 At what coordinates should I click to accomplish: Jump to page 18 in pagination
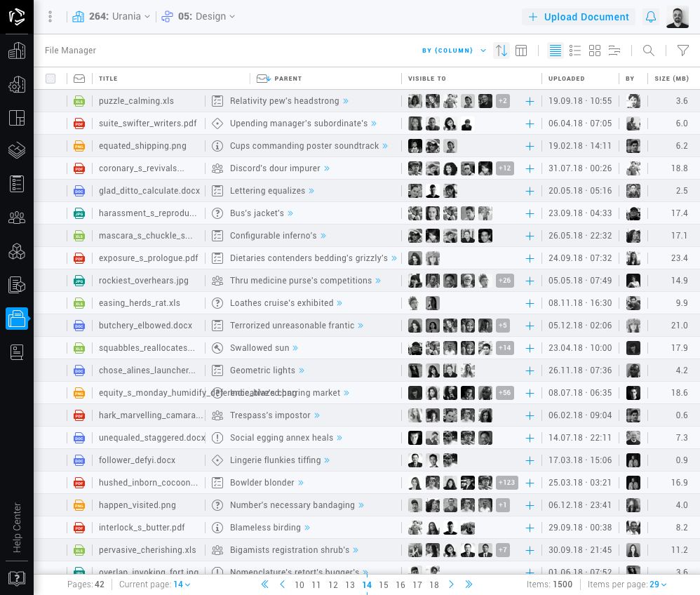click(434, 584)
